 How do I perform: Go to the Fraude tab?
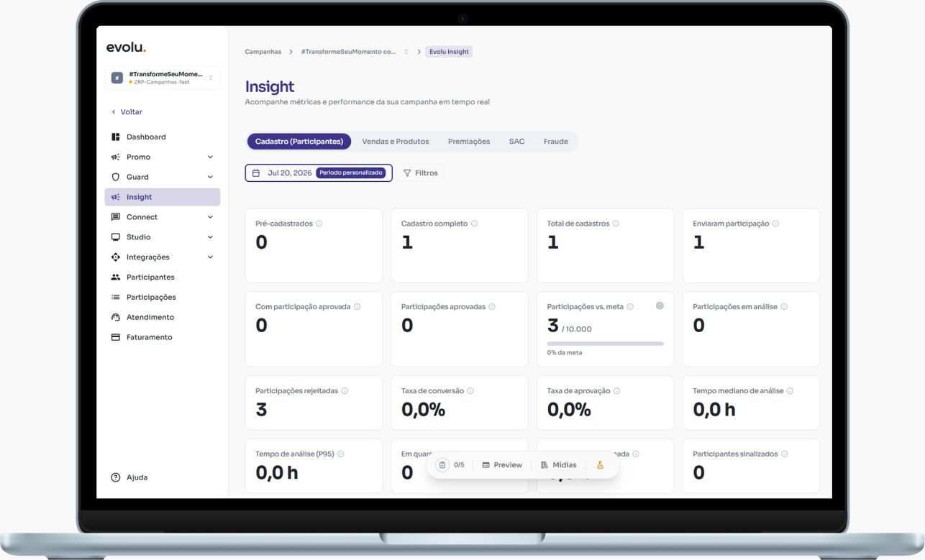pyautogui.click(x=556, y=142)
